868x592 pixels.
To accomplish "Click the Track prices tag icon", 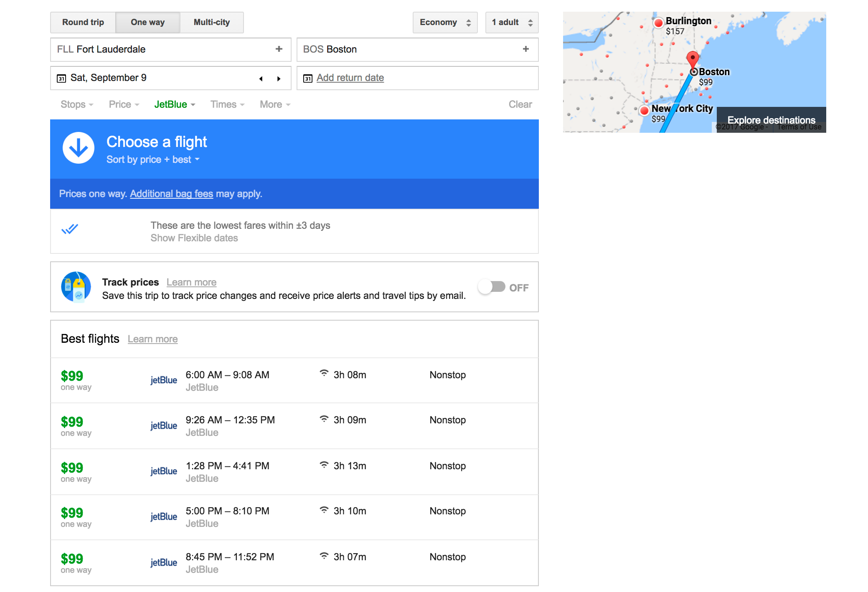I will pos(76,287).
